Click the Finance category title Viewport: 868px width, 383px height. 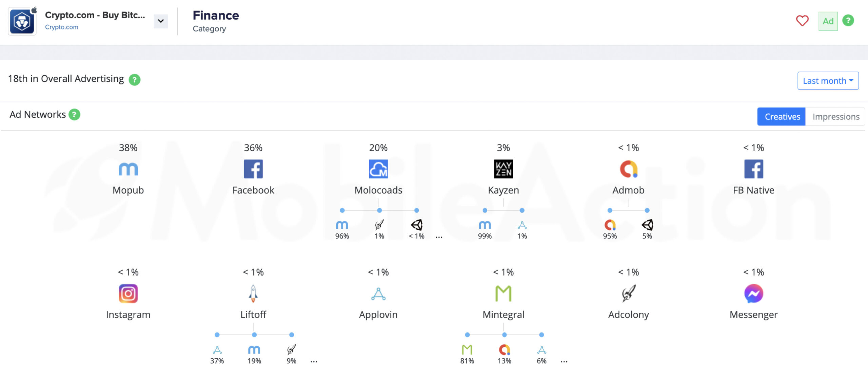pyautogui.click(x=216, y=15)
